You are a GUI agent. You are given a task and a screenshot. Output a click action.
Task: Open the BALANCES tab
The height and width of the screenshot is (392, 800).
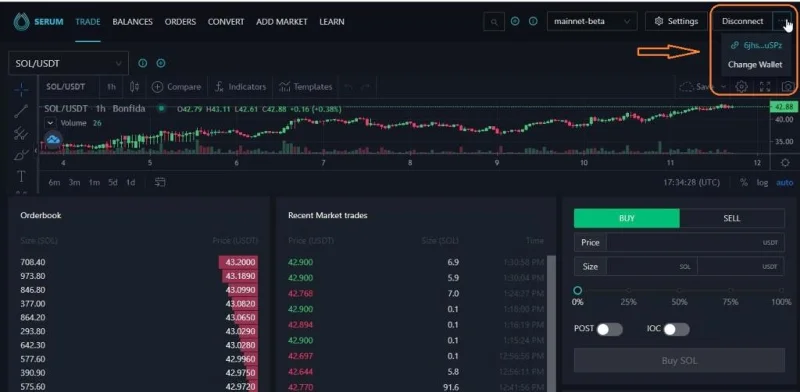[x=133, y=22]
